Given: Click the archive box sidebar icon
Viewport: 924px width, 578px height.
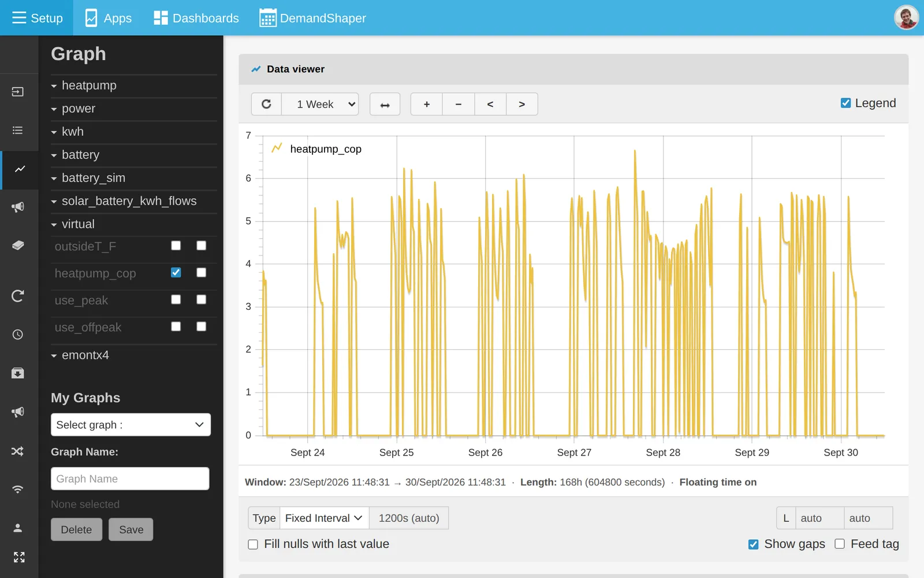Looking at the screenshot, I should click(18, 373).
